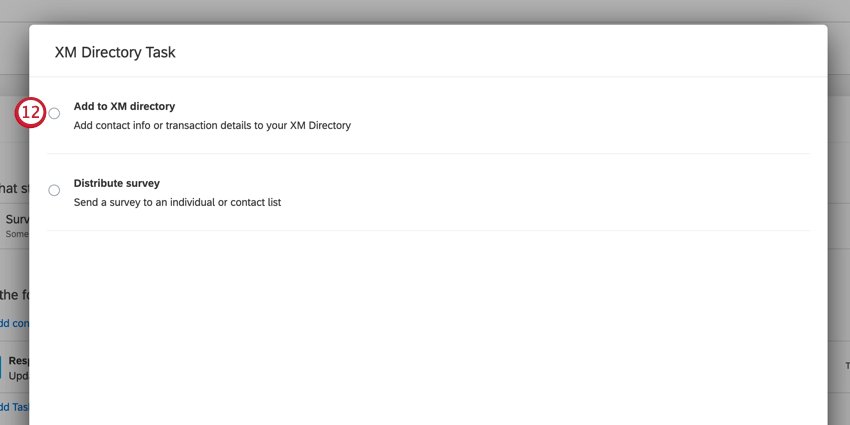Click the Distribute survey heading text

117,183
